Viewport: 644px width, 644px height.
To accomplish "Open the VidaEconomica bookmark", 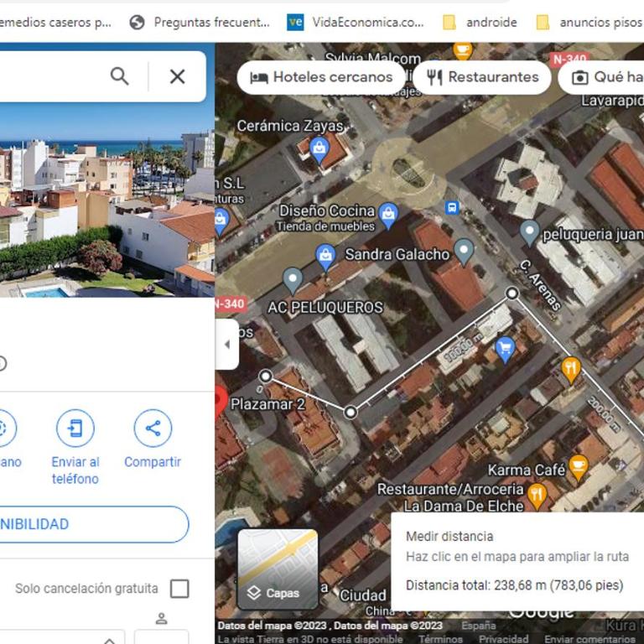I will [356, 22].
